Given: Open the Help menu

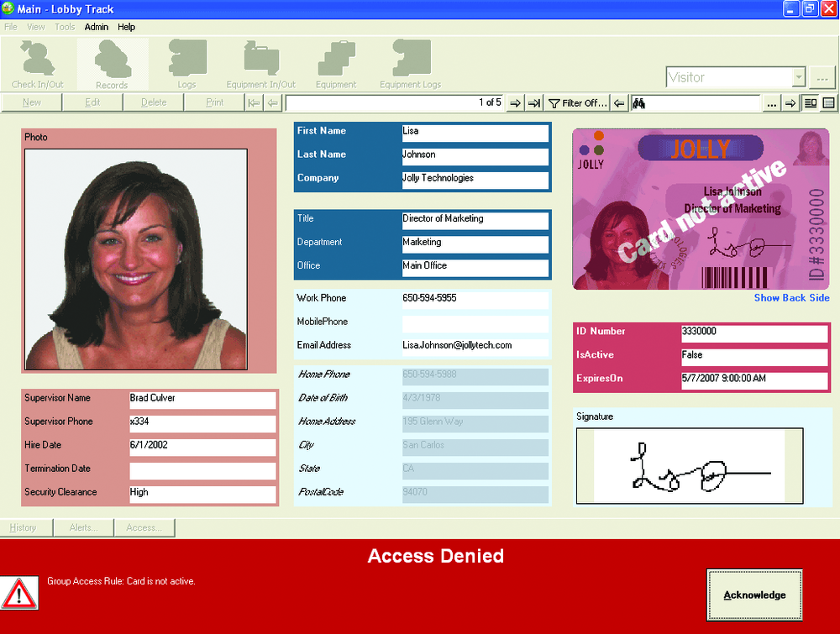Looking at the screenshot, I should (126, 27).
